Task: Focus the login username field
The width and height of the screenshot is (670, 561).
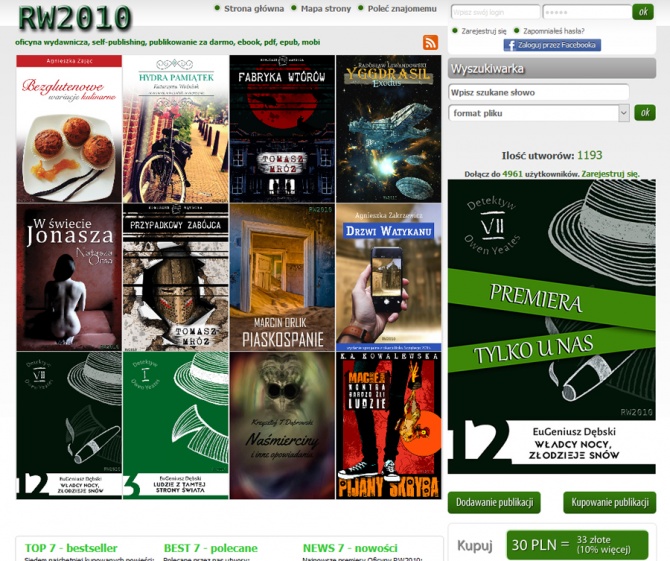Action: pos(495,12)
